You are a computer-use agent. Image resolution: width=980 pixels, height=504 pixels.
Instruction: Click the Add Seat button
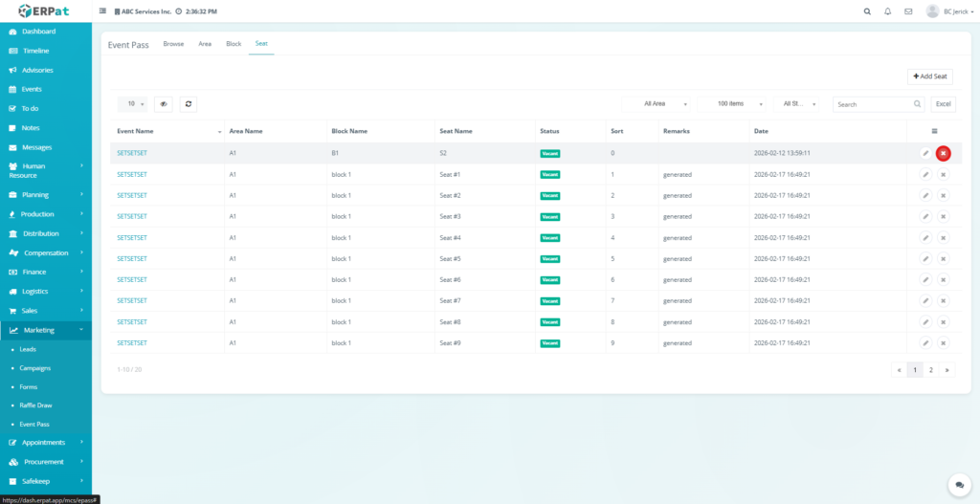(929, 77)
